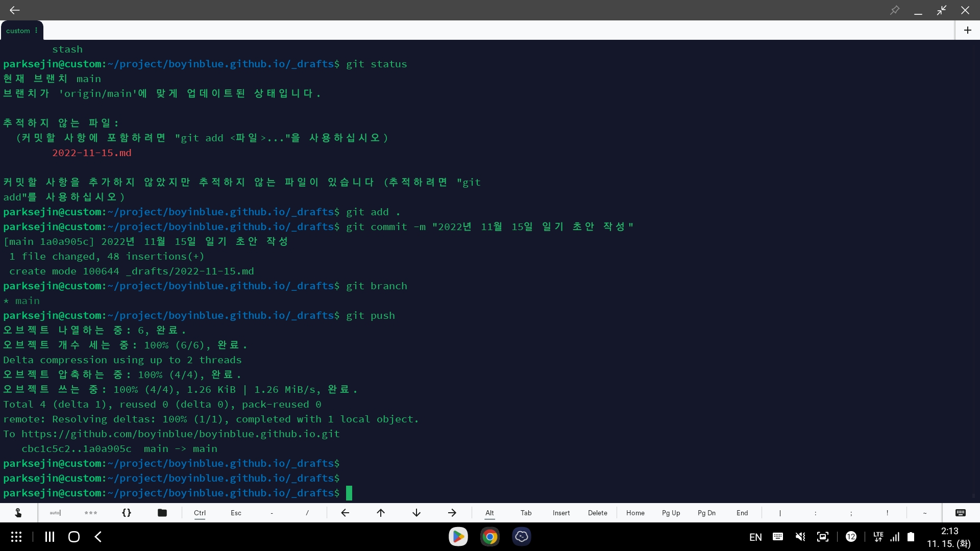
Task: Tap the touch mode hand icon
Action: [x=18, y=513]
